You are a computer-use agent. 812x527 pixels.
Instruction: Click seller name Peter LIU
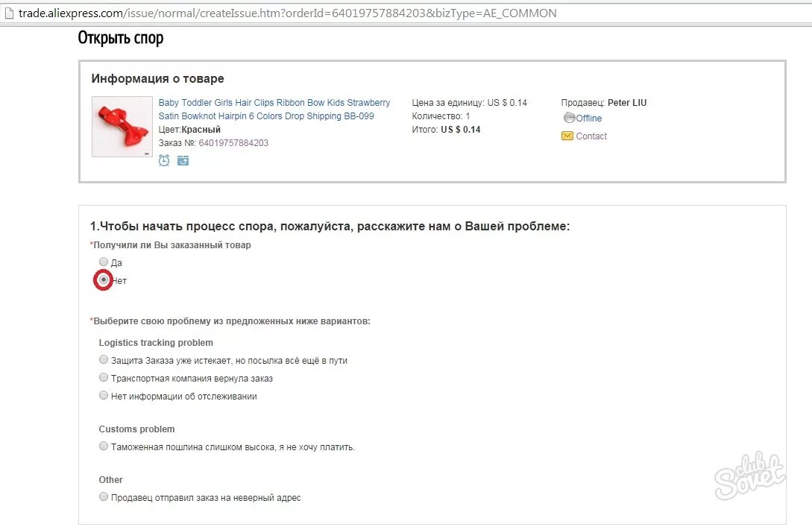click(627, 103)
